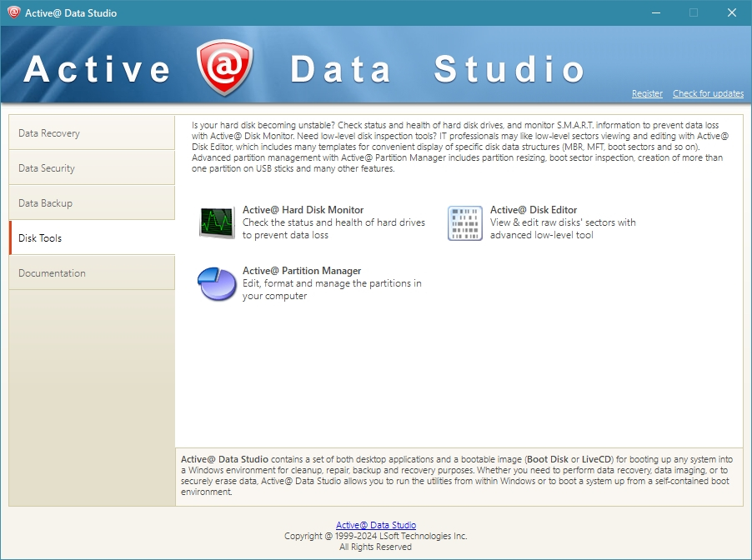
Task: Click the app icon in the title bar
Action: click(13, 12)
